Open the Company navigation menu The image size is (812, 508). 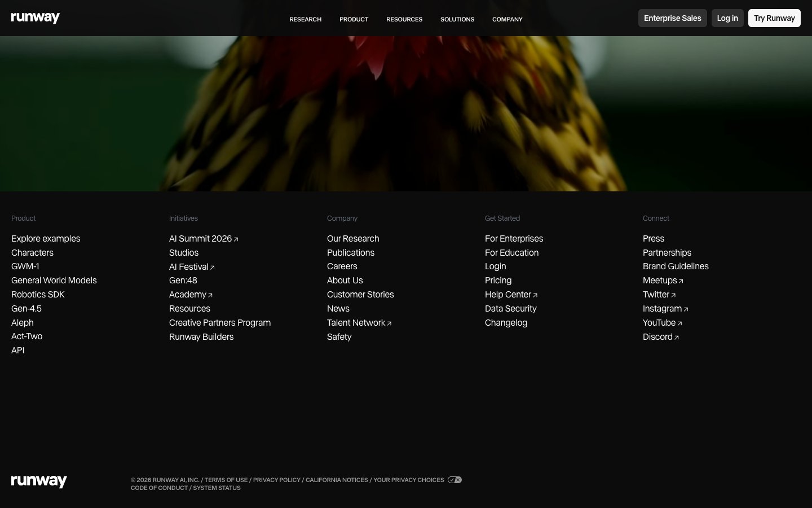(507, 19)
